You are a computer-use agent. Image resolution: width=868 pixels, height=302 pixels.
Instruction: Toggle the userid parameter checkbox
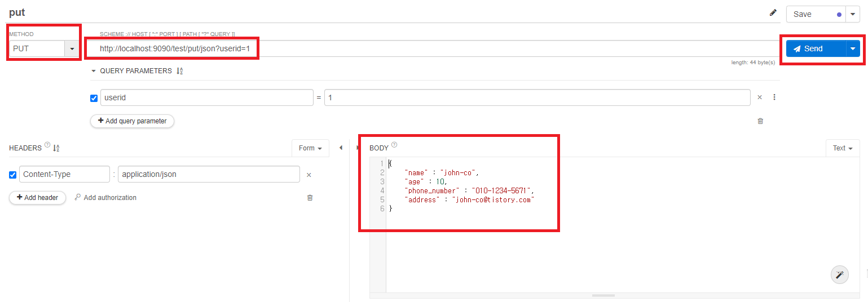pyautogui.click(x=94, y=98)
